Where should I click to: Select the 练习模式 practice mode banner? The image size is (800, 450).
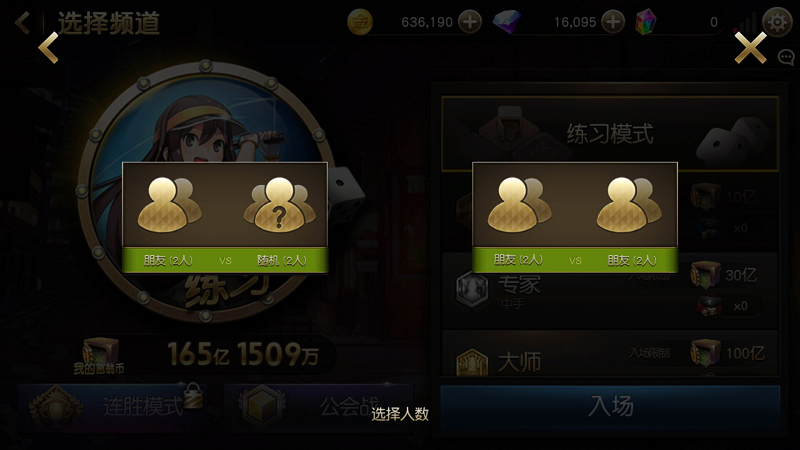[x=610, y=134]
